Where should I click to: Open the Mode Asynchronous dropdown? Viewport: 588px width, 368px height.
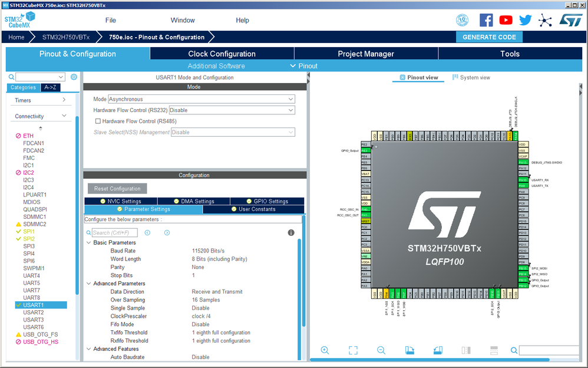point(201,99)
